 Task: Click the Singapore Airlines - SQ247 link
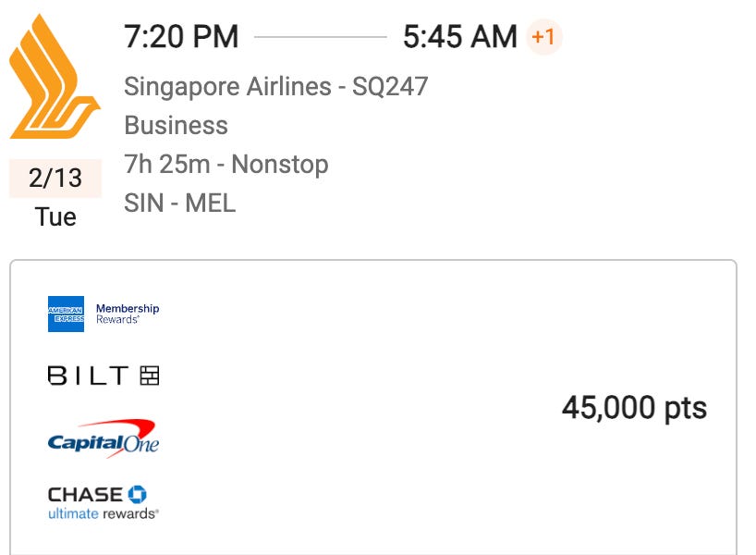pos(277,86)
